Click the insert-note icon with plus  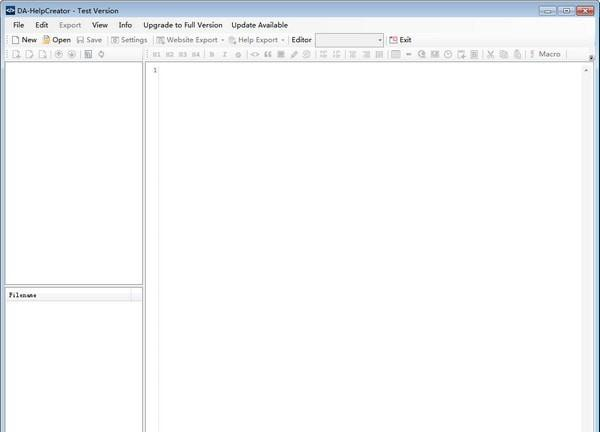point(461,54)
